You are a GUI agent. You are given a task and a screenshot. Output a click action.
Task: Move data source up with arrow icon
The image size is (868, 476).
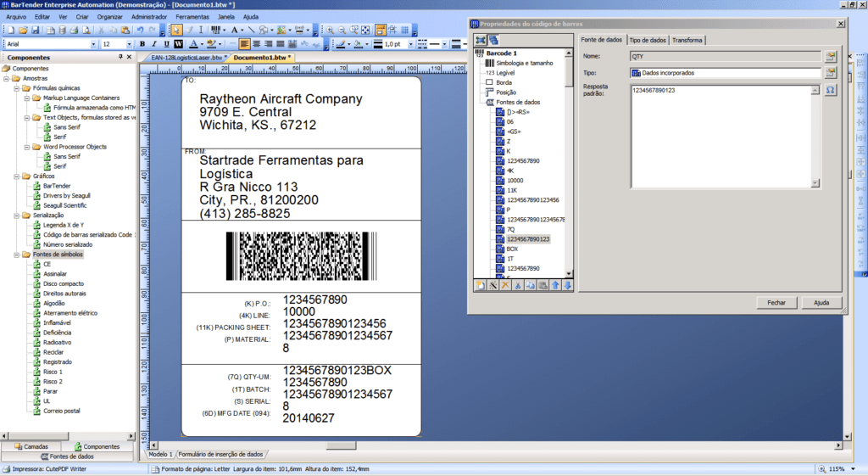click(x=555, y=286)
